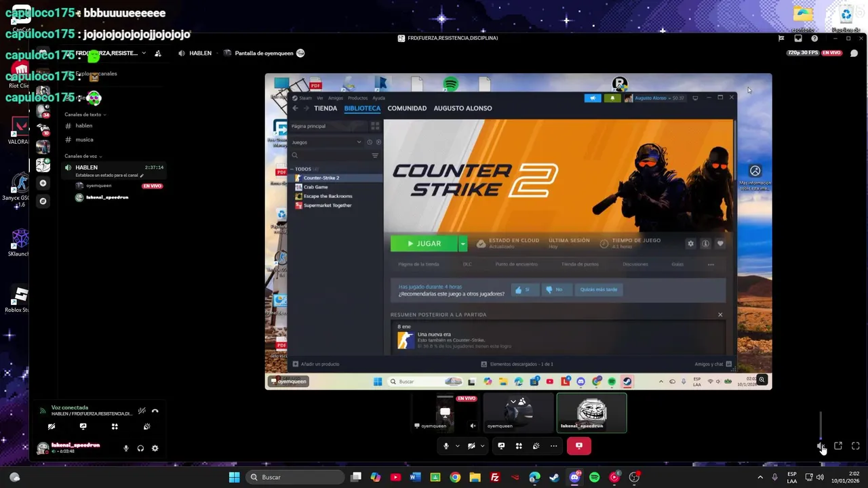868x488 pixels.
Task: Toggle camera in bottom call bar
Action: (x=471, y=446)
